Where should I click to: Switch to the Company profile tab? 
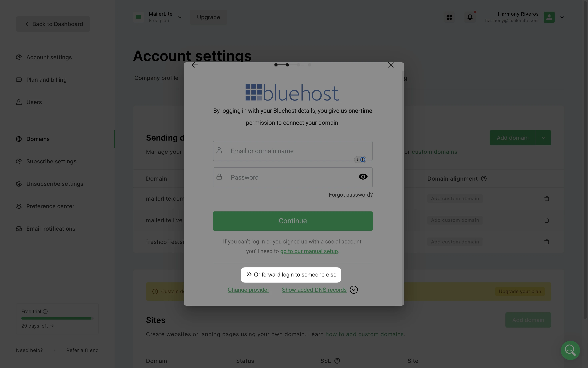[x=156, y=78]
